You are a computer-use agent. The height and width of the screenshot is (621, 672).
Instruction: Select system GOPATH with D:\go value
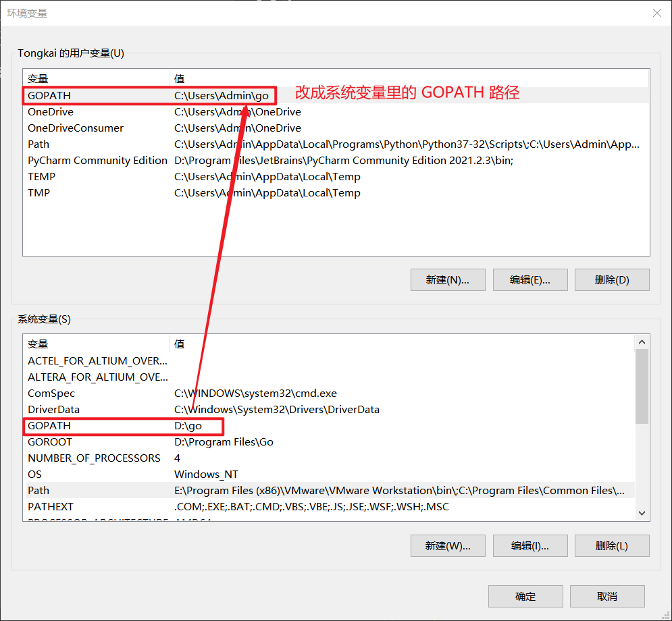click(x=329, y=426)
